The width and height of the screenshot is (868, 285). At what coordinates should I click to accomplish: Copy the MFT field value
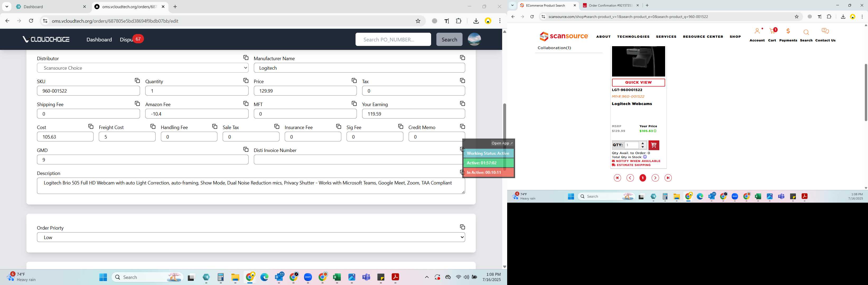354,103
